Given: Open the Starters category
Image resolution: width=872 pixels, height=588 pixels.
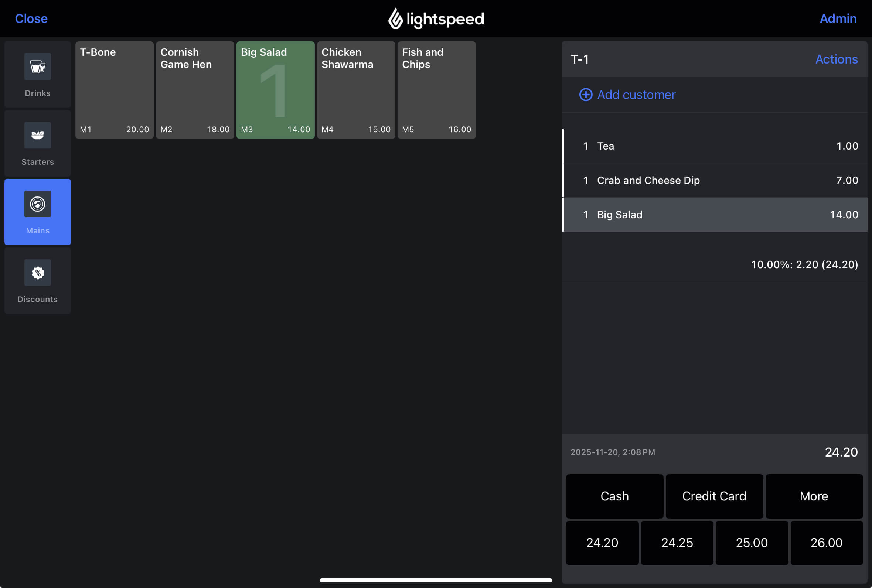Looking at the screenshot, I should 37,144.
